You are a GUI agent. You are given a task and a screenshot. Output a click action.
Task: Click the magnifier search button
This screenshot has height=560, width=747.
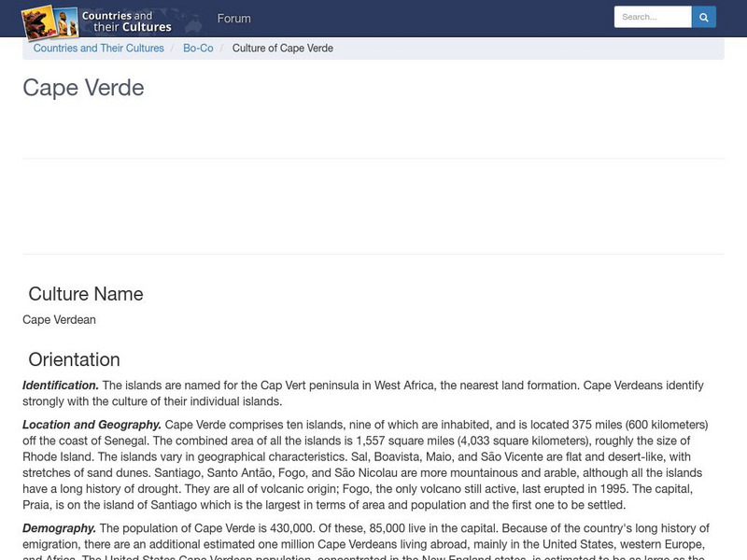(704, 17)
